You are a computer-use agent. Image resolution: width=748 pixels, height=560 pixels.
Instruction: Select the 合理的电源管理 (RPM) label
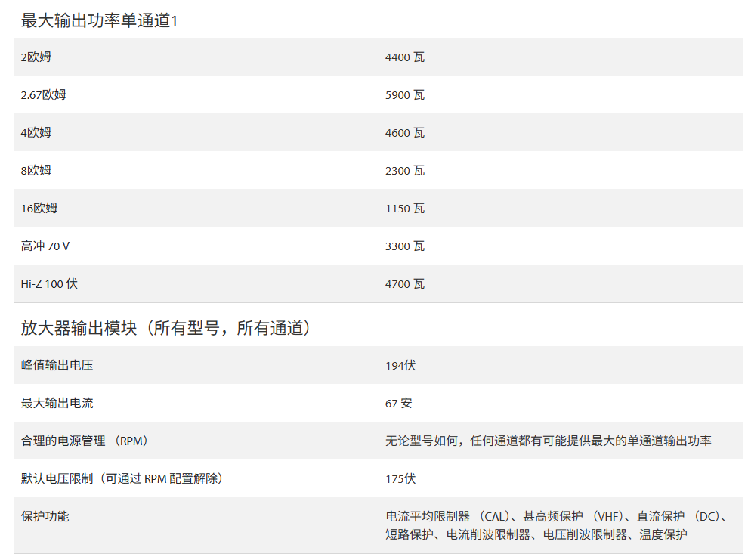84,441
